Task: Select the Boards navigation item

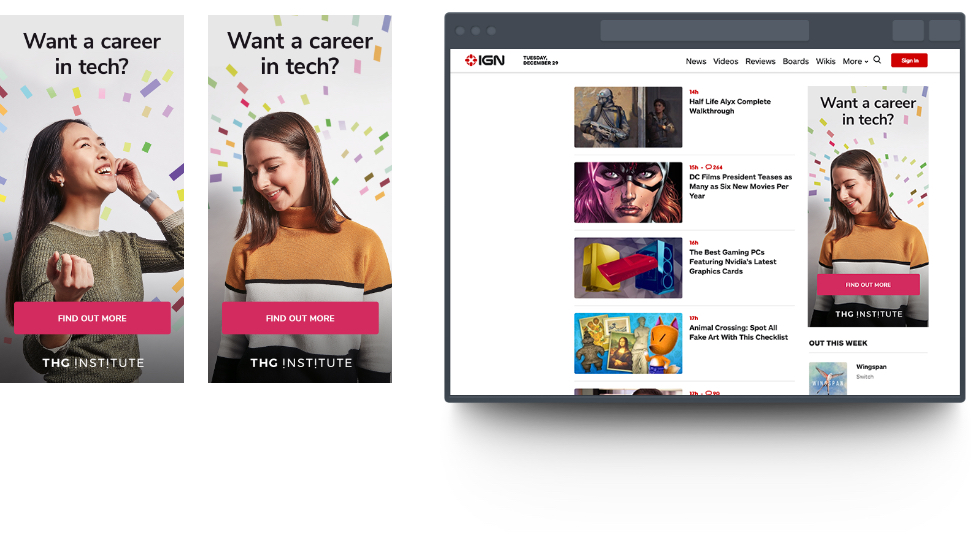Action: pos(795,61)
